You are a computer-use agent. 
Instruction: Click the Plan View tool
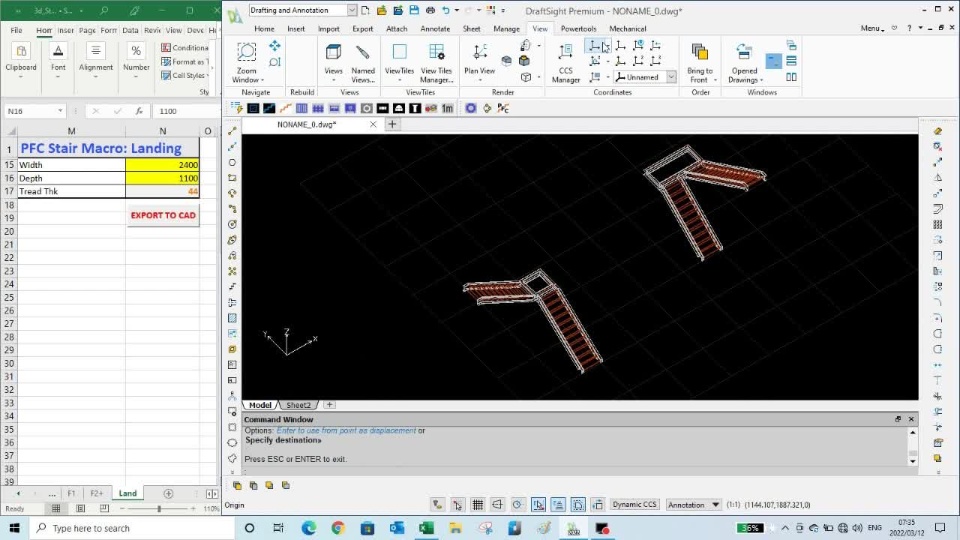(479, 59)
